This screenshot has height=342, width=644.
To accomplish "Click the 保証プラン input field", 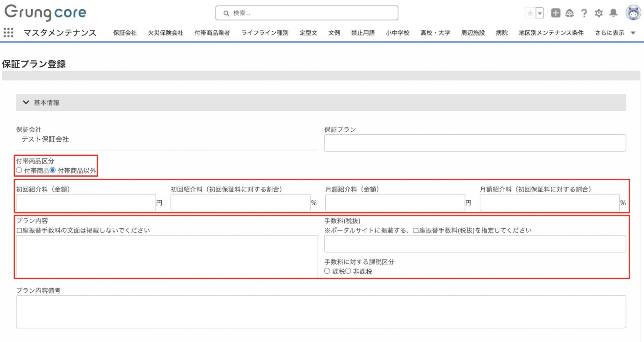I will (475, 143).
